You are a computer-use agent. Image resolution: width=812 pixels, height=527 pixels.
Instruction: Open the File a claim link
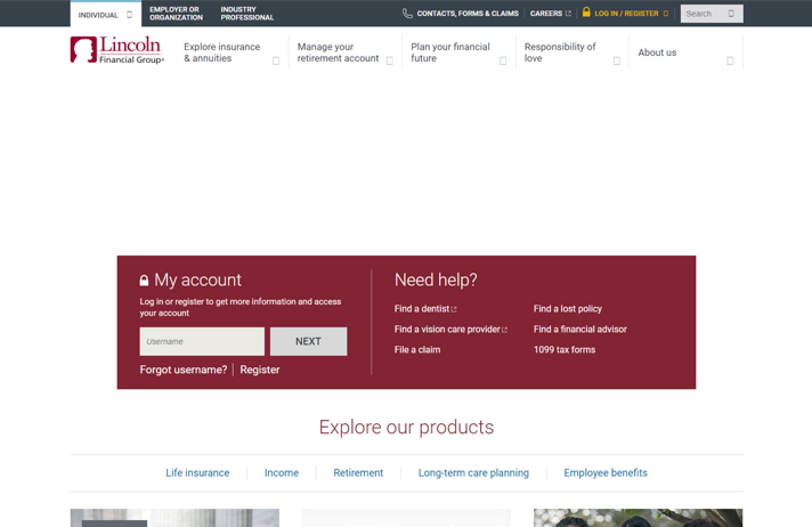[x=417, y=350]
